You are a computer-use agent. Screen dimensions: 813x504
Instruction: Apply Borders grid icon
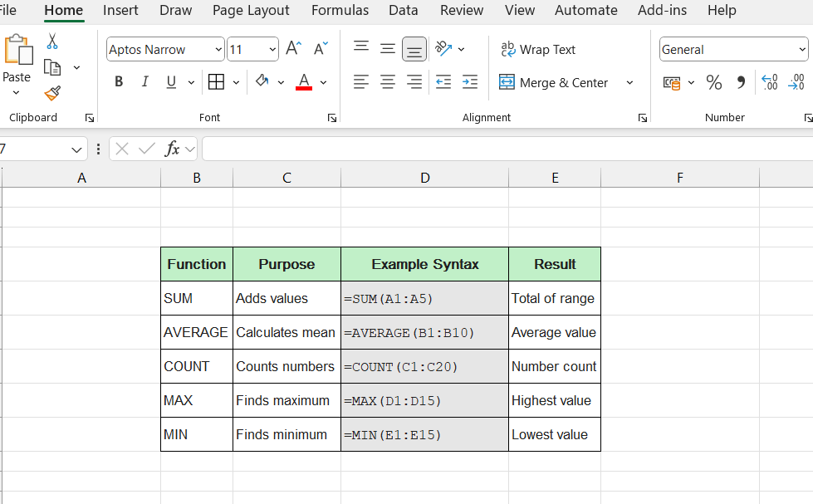click(216, 82)
